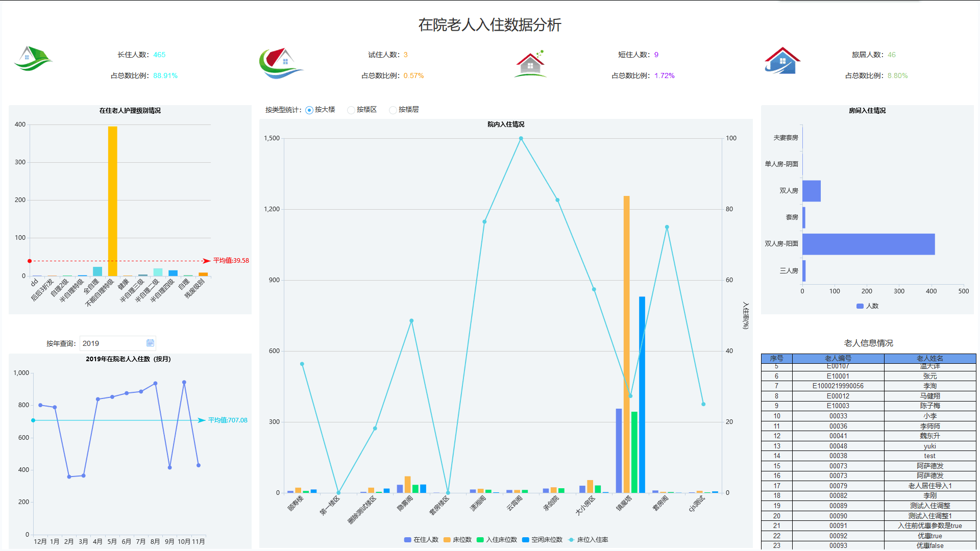Open the year picker showing 2019

tap(150, 343)
